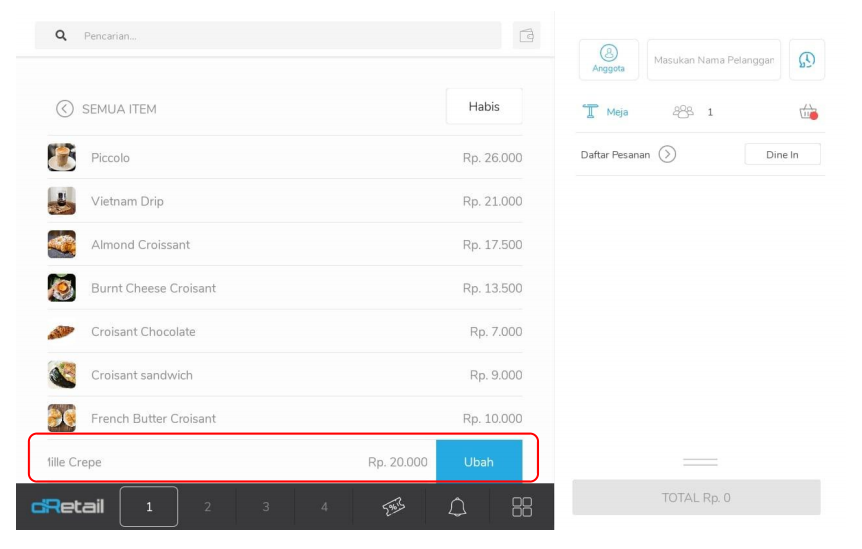
Task: Click the order history clock icon
Action: pos(806,60)
